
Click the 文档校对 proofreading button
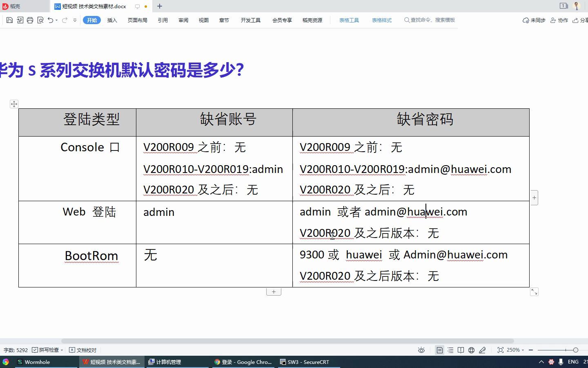83,350
